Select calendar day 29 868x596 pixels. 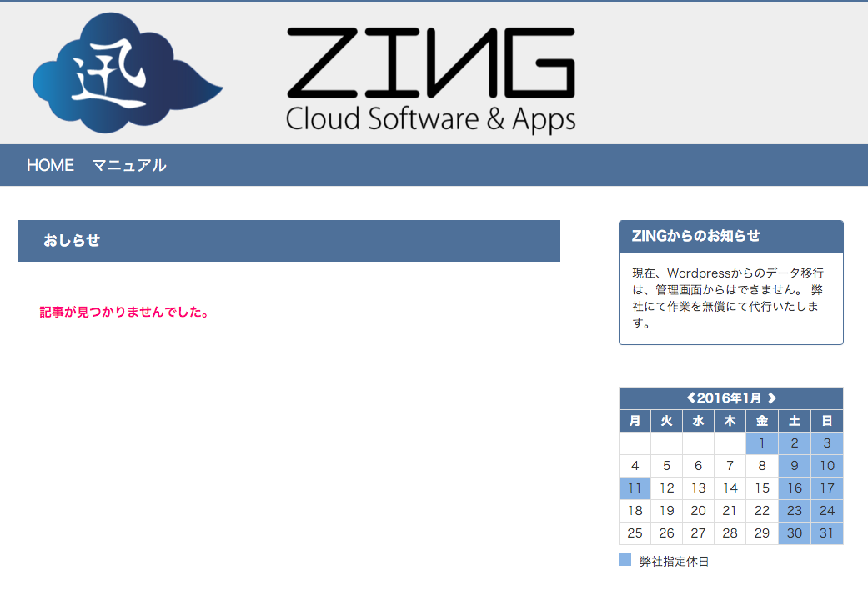(x=762, y=533)
